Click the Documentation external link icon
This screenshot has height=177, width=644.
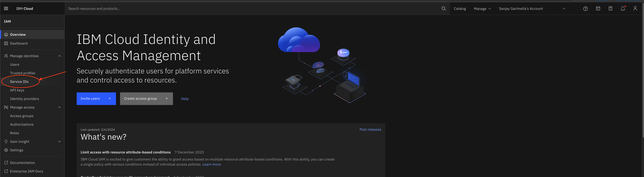click(6, 163)
